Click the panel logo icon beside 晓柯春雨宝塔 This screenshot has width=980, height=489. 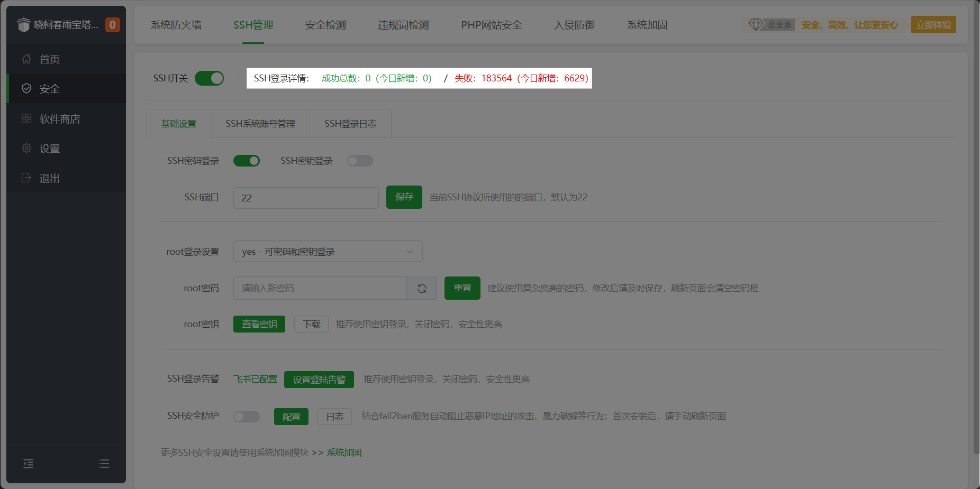coord(23,24)
